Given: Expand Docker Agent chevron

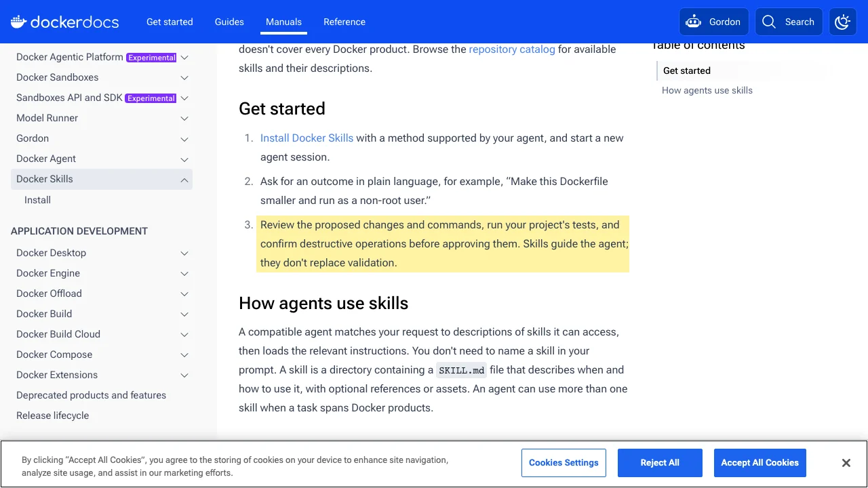Looking at the screenshot, I should [x=184, y=159].
